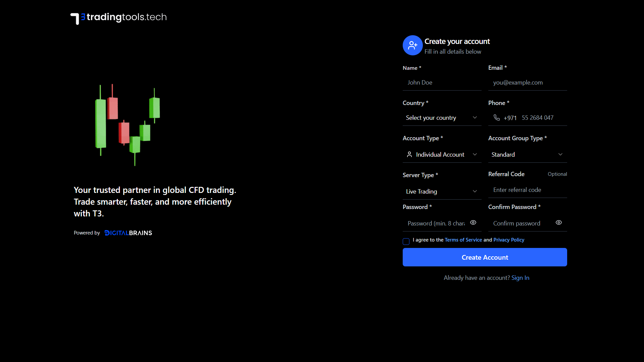This screenshot has width=644, height=362.
Task: Expand the Account Type dropdown
Action: [x=442, y=155]
